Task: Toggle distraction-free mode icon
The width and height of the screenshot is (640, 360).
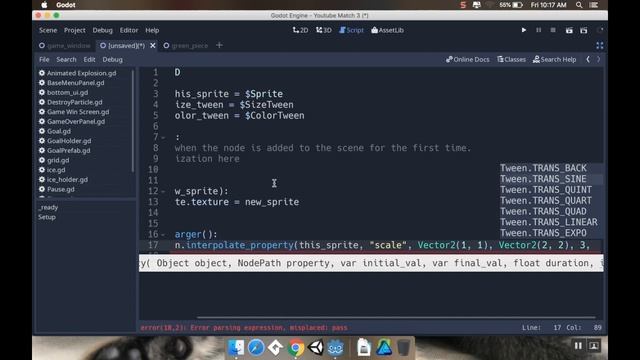Action: 600,46
